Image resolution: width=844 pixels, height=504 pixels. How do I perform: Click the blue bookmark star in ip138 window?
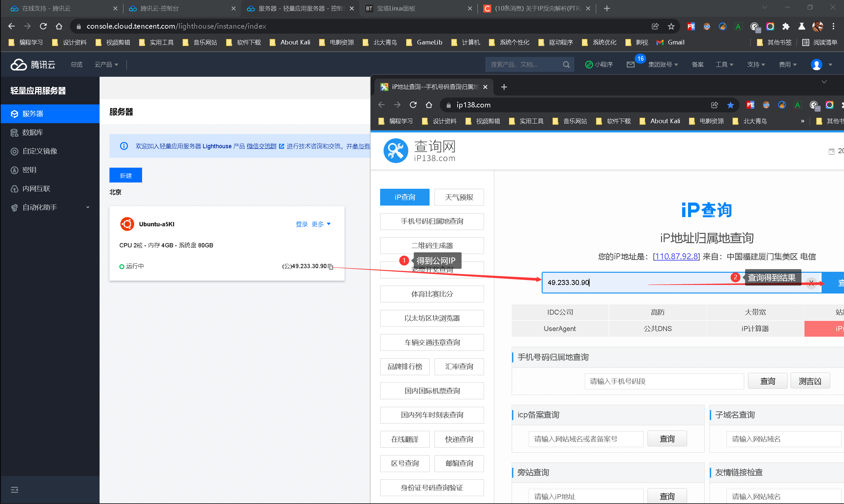click(x=730, y=105)
